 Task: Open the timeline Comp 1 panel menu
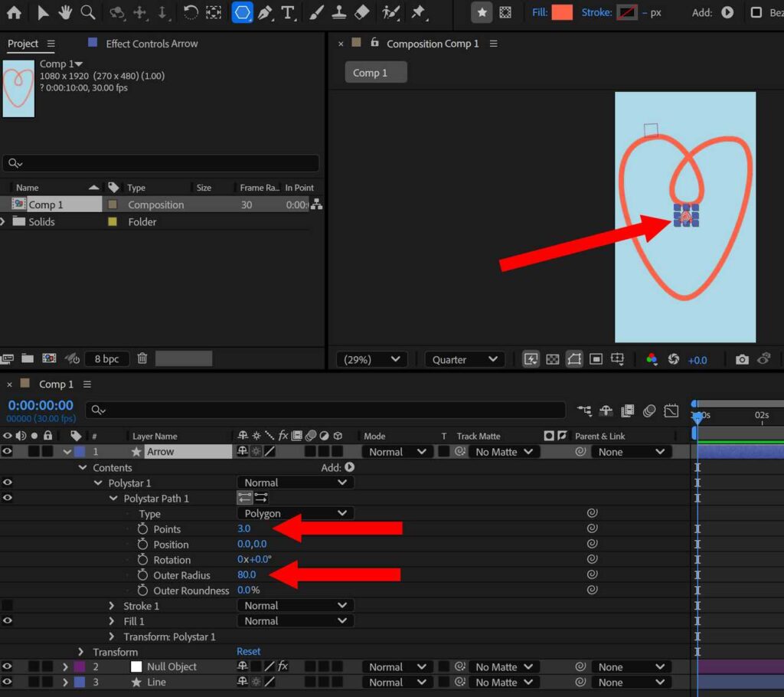[87, 384]
